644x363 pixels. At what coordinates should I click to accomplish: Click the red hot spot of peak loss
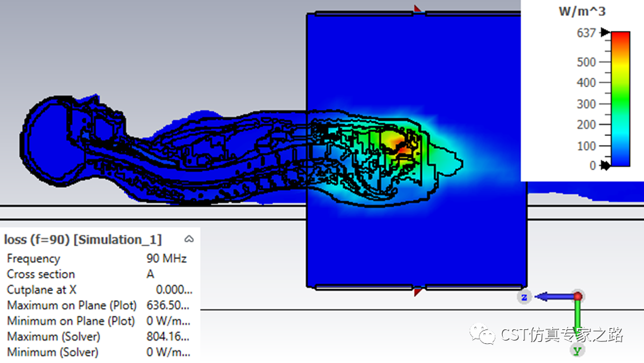pyautogui.click(x=400, y=146)
